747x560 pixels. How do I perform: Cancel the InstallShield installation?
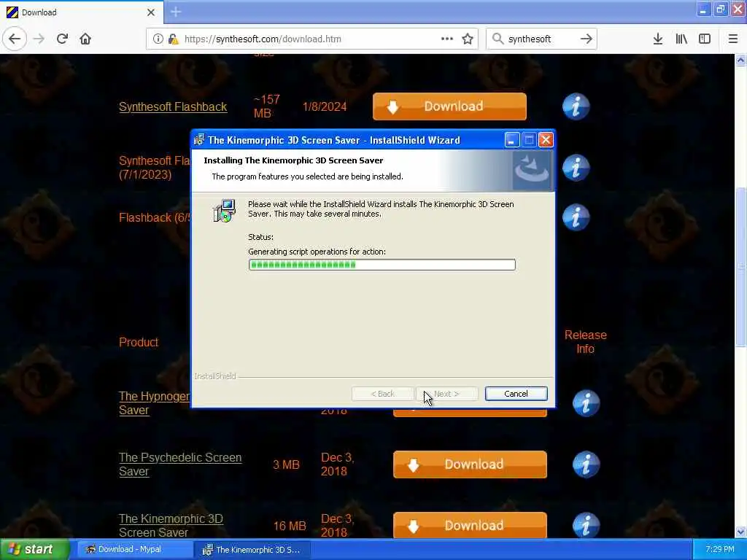pos(516,394)
